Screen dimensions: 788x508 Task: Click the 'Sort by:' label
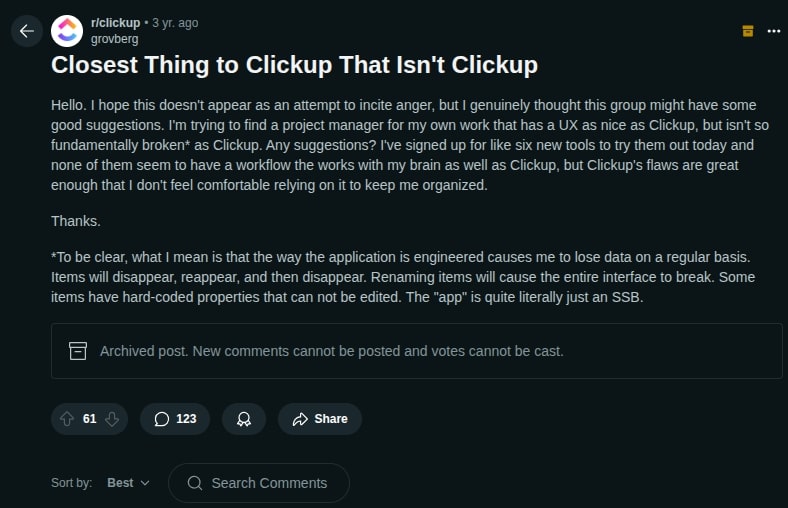(72, 483)
